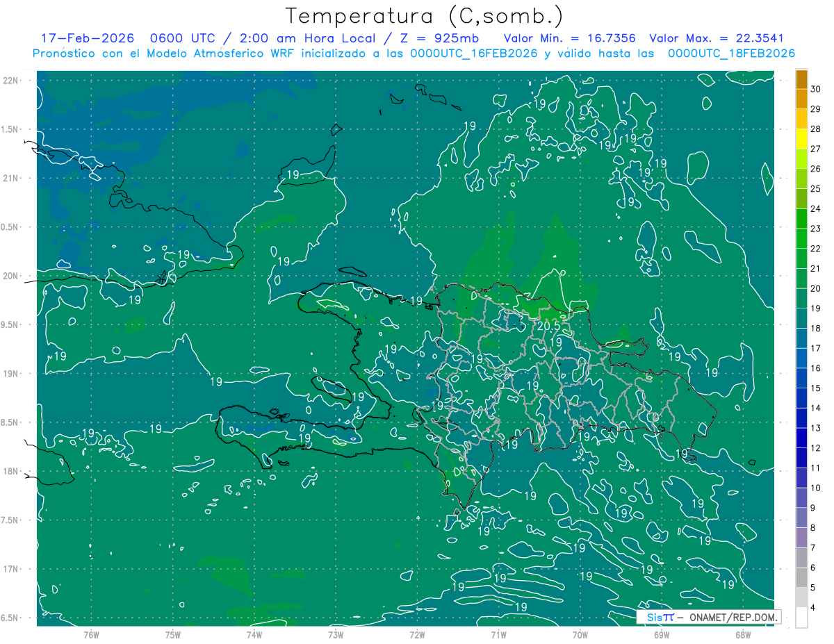Screen dimensions: 834x644
Task: Click the "21" label on the color scale
Action: (x=816, y=268)
